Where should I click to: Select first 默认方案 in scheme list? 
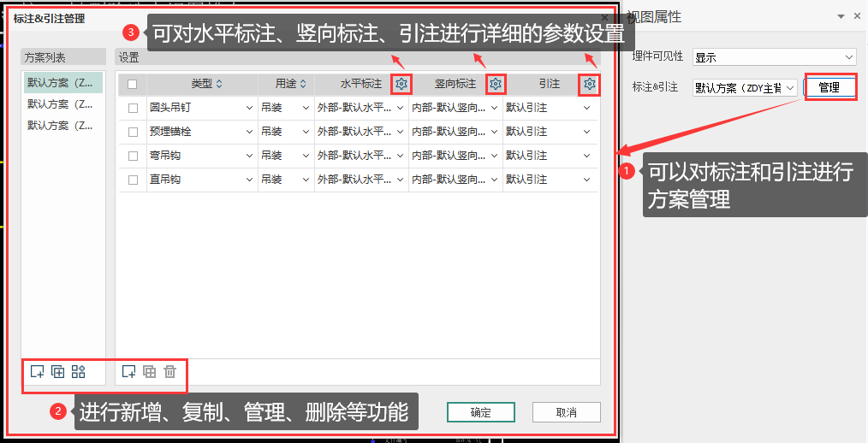(x=63, y=82)
